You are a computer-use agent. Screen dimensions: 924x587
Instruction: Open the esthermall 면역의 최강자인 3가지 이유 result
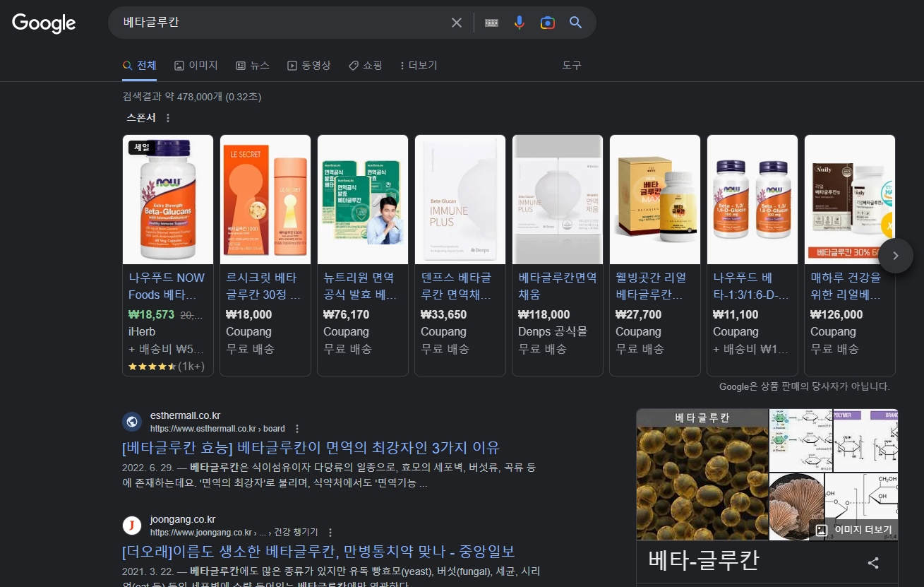tap(311, 448)
